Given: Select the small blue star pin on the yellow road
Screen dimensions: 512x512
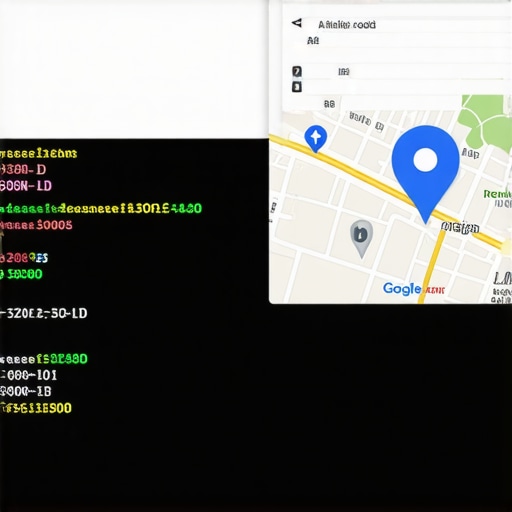Looking at the screenshot, I should 316,139.
